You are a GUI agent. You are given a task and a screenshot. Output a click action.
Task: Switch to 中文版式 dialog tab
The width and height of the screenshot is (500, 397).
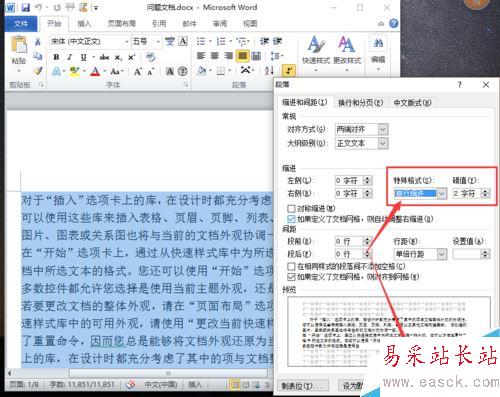pyautogui.click(x=412, y=103)
